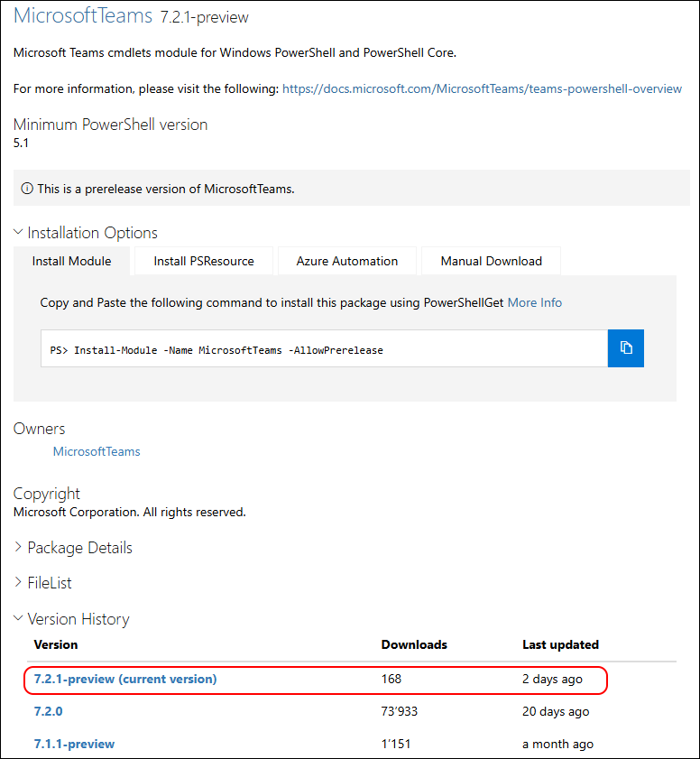Click the Owners heading
Screen dimensions: 700x759
(39, 429)
